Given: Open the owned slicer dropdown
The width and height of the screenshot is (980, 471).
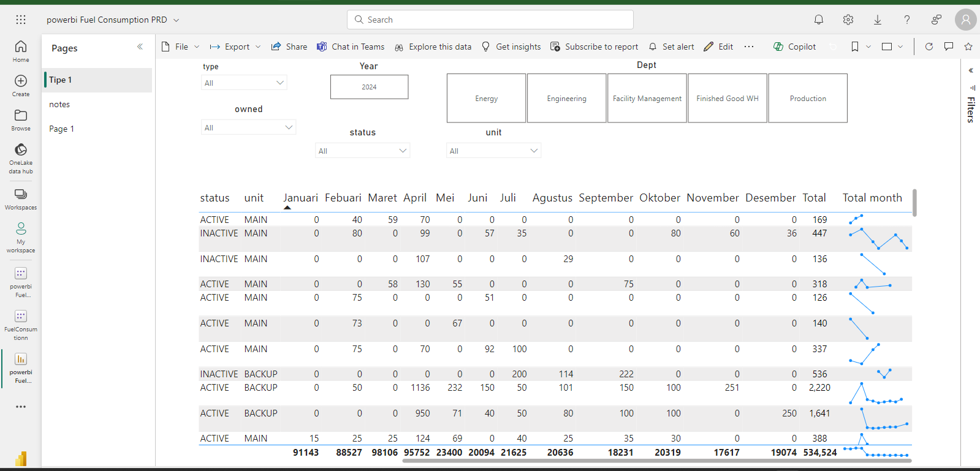Looking at the screenshot, I should click(x=248, y=127).
